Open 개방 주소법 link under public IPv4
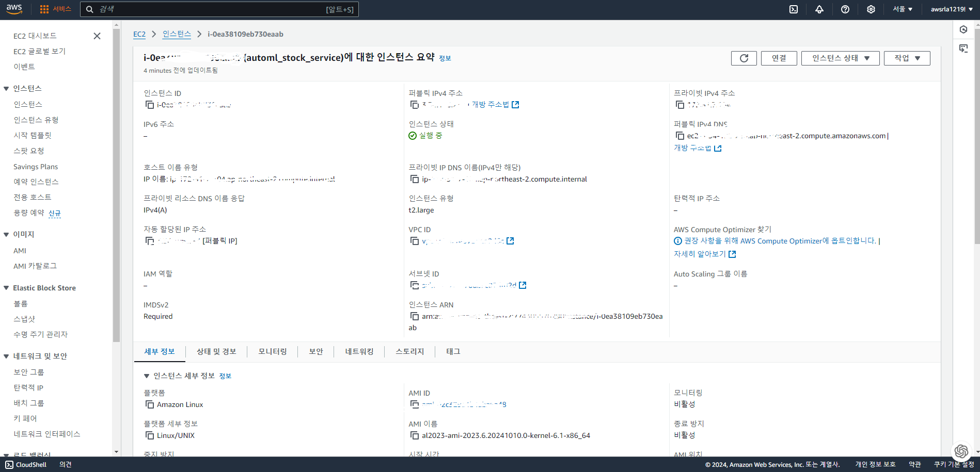 [495, 105]
